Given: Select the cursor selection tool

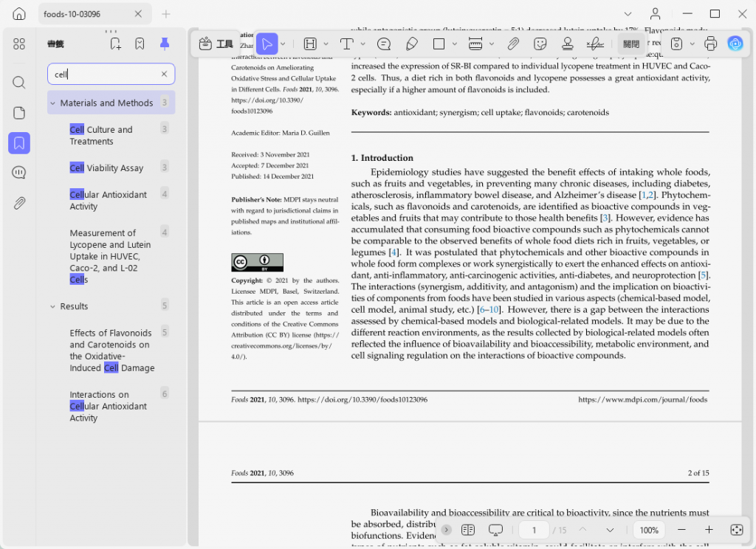Looking at the screenshot, I should pyautogui.click(x=267, y=44).
